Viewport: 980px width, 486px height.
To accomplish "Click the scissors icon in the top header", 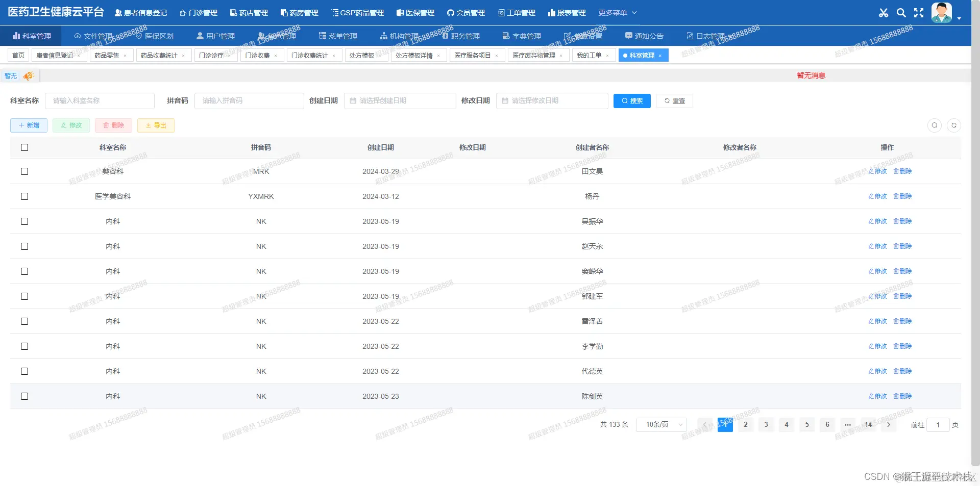I will pyautogui.click(x=884, y=13).
